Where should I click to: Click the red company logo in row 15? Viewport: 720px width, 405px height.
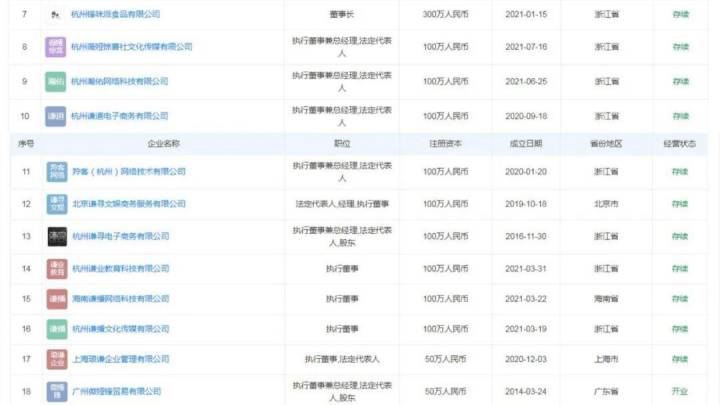click(x=57, y=299)
